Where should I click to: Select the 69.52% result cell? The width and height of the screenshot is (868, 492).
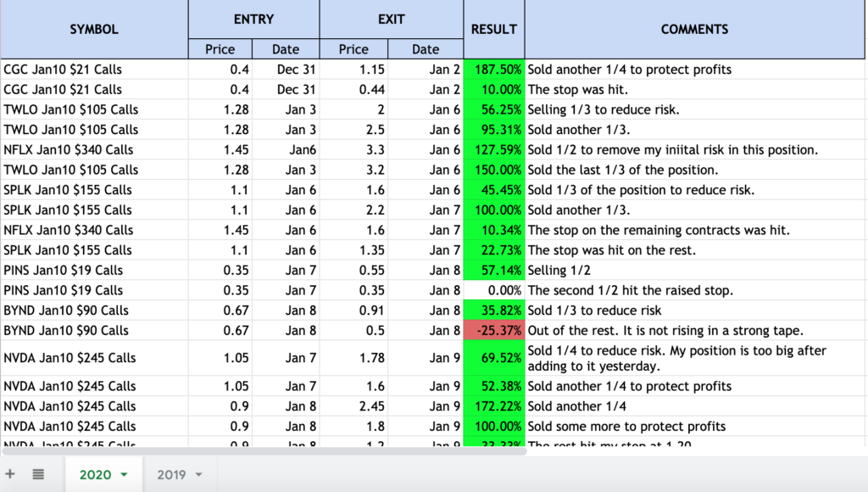pyautogui.click(x=494, y=358)
